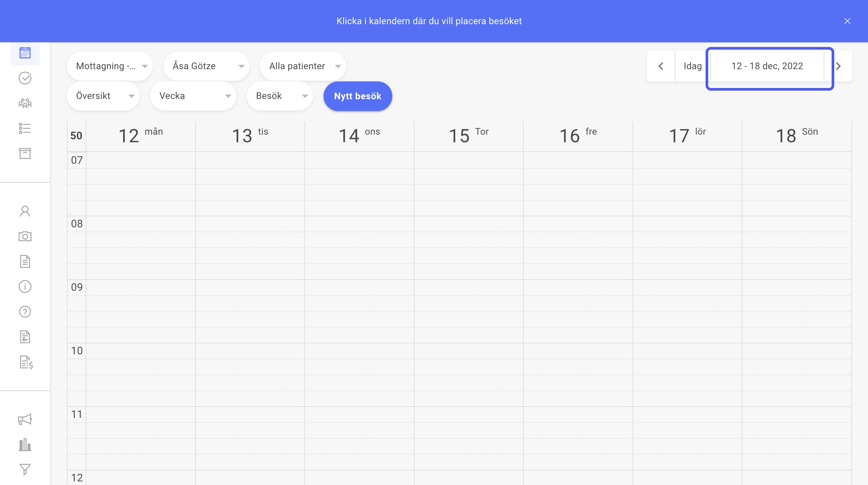
Task: Go to the next week
Action: click(839, 66)
